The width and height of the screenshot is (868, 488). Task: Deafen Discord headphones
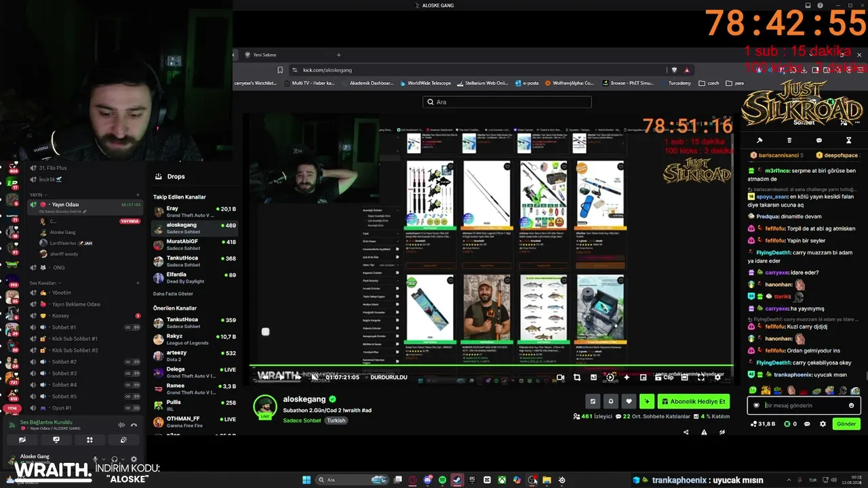[x=114, y=460]
